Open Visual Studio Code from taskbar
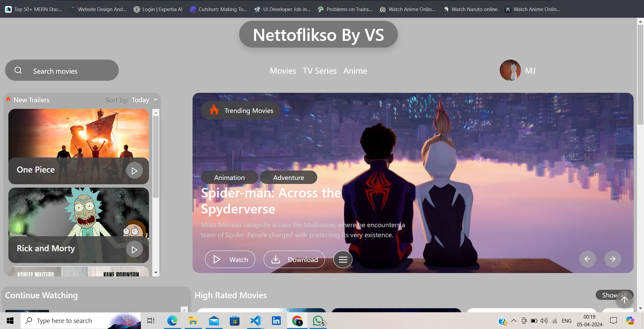The height and width of the screenshot is (329, 644). coord(255,321)
